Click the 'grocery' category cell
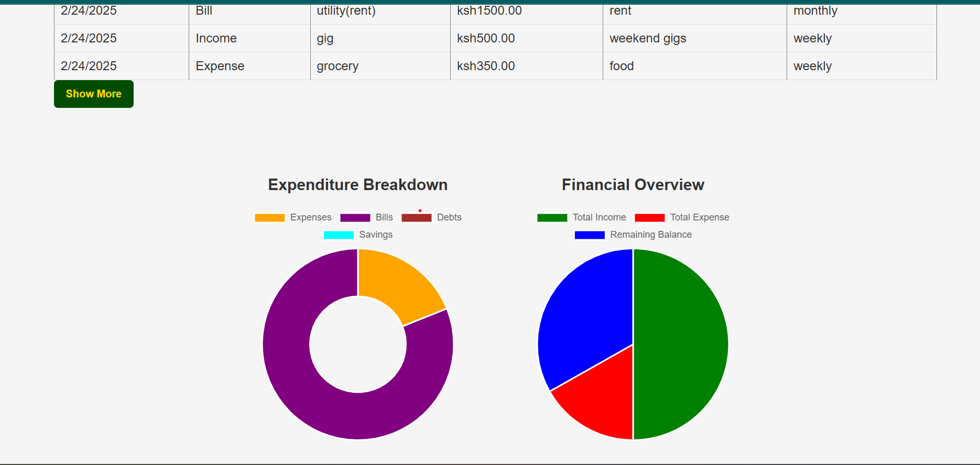Viewport: 980px width, 465px height. click(x=380, y=66)
